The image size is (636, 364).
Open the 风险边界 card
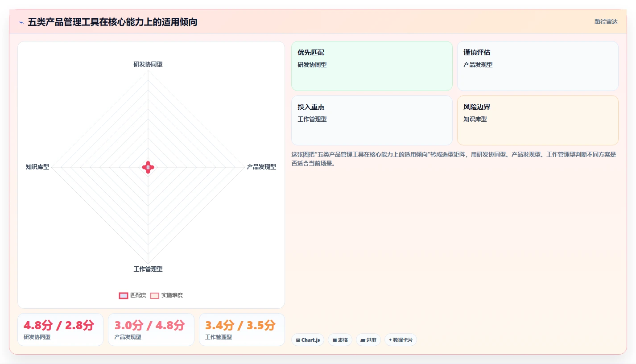pos(538,120)
